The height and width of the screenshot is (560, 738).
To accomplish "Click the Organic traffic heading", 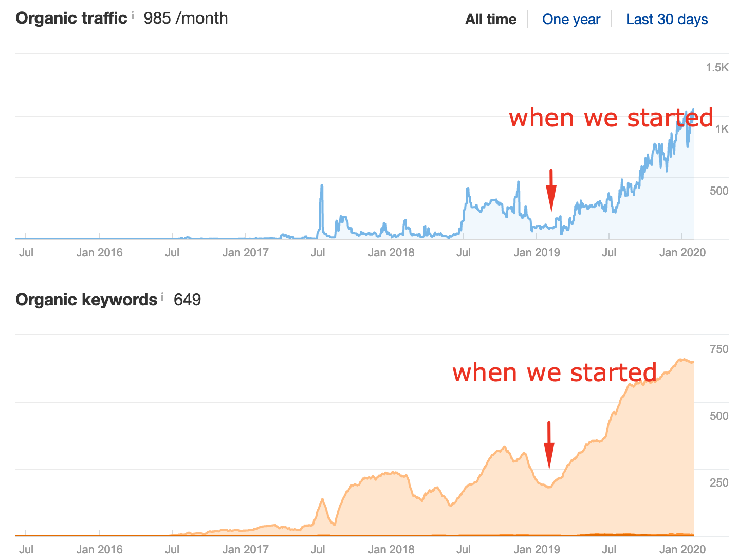I will [71, 18].
